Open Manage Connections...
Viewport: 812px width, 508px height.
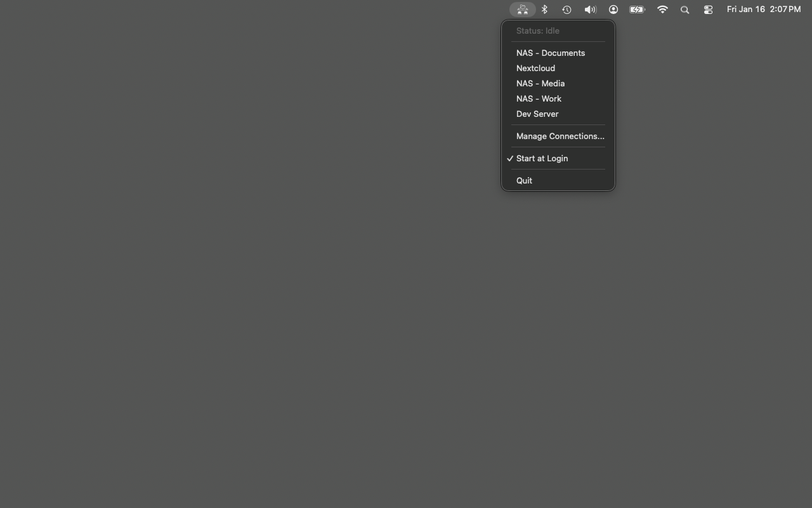pos(558,136)
